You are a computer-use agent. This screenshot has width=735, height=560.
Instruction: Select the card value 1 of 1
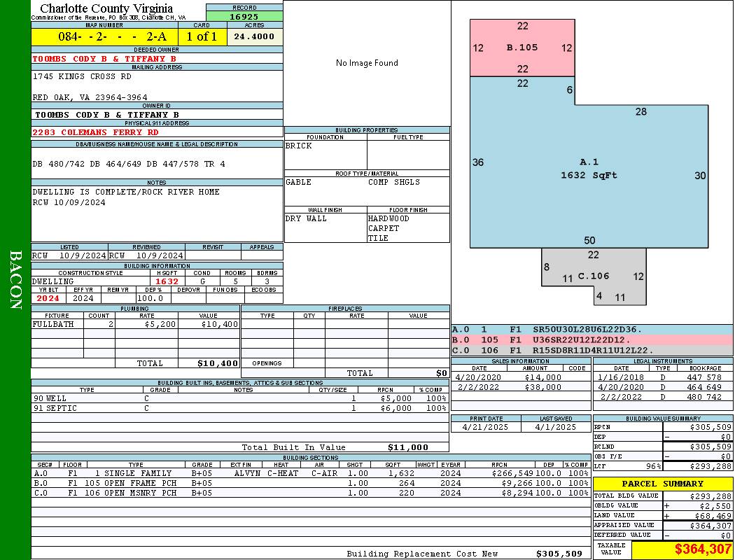(x=202, y=36)
